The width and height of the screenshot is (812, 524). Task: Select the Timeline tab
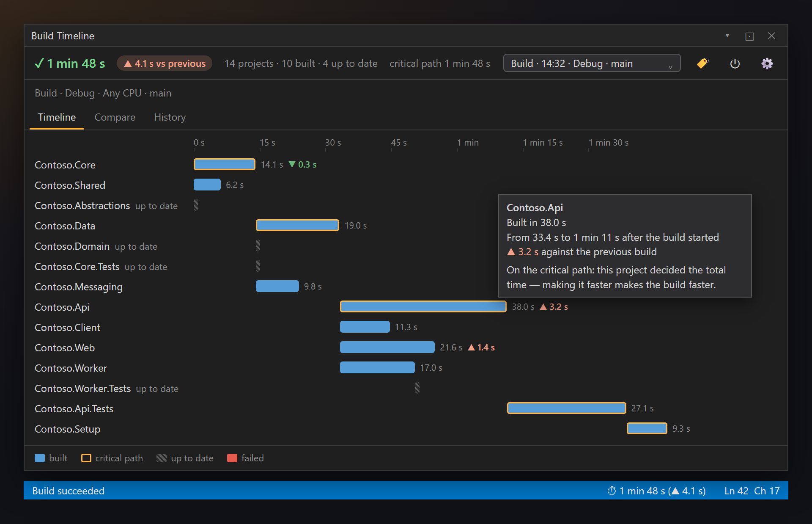pyautogui.click(x=57, y=117)
